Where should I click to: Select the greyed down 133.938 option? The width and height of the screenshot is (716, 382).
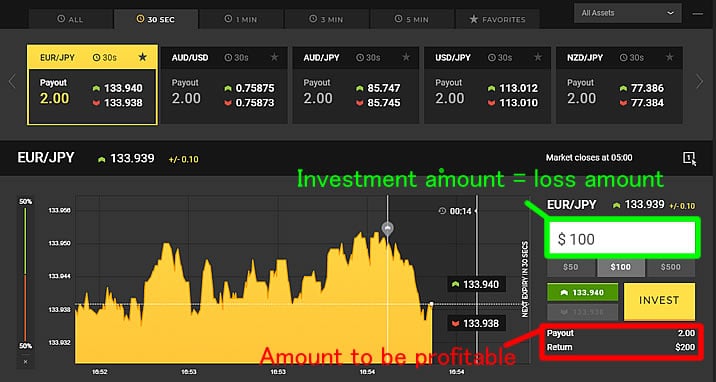coord(582,312)
